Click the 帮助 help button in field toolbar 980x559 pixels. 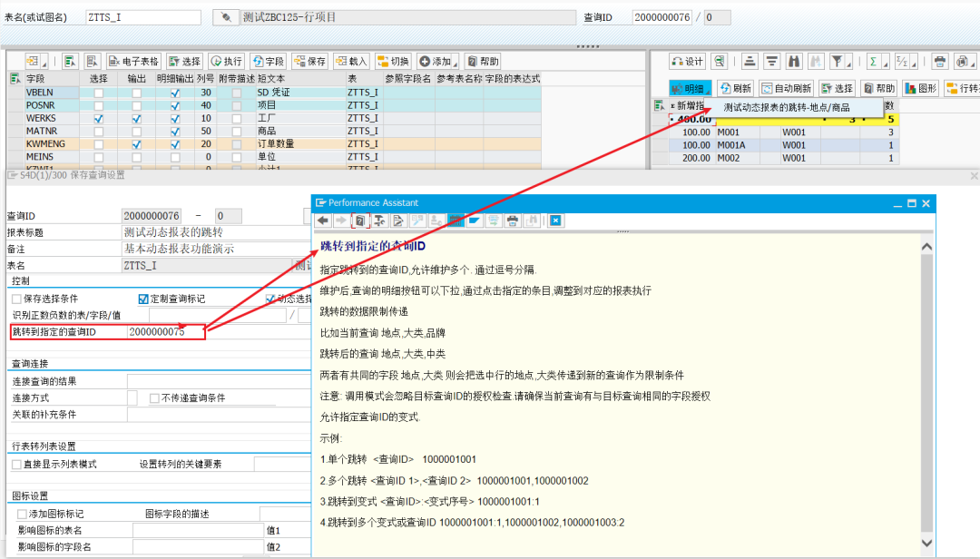point(483,62)
